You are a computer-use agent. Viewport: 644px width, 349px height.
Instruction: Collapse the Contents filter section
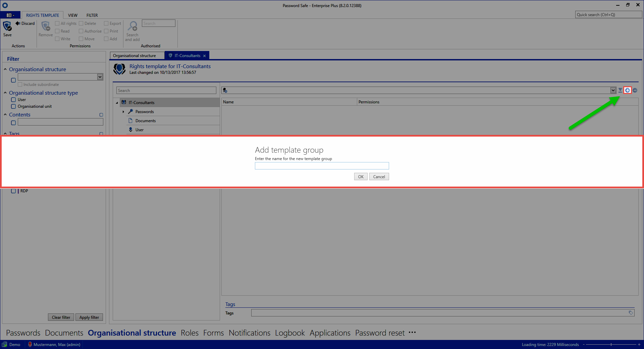tap(5, 115)
